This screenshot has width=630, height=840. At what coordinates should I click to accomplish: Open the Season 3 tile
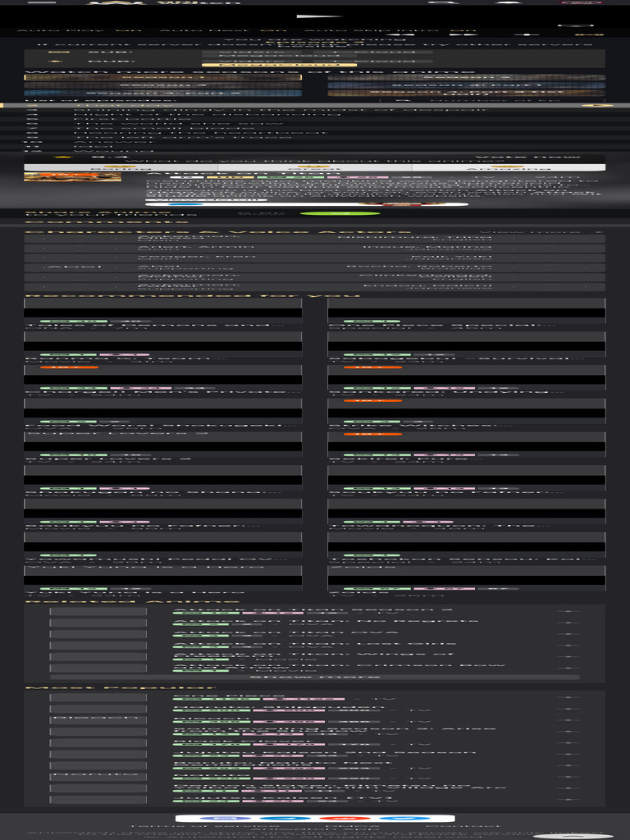pyautogui.click(x=163, y=85)
